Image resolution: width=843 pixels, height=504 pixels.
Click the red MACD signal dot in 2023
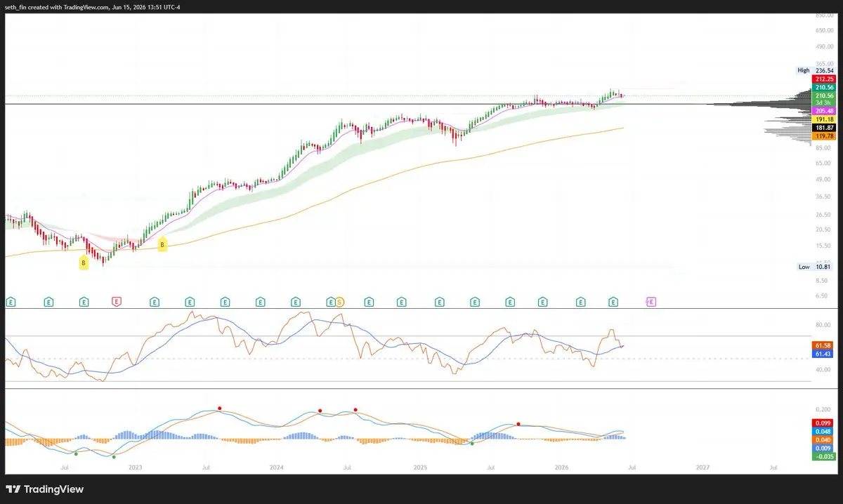219,408
